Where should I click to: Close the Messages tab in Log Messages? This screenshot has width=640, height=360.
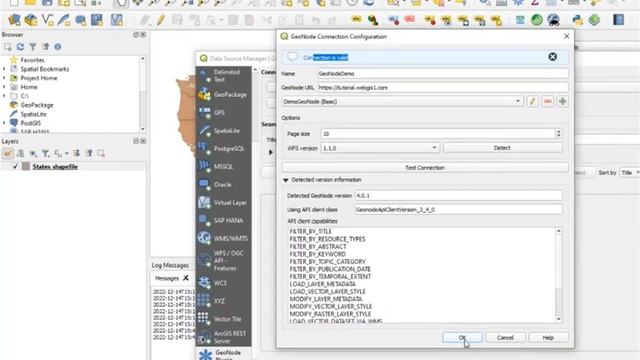186,278
